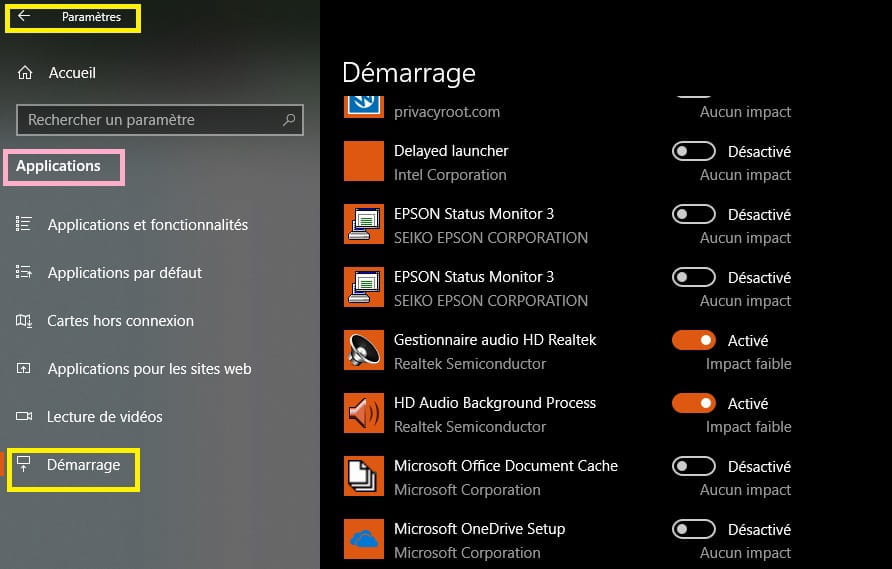The image size is (892, 569).
Task: Toggle on Microsoft Office Document Cache
Action: point(693,467)
